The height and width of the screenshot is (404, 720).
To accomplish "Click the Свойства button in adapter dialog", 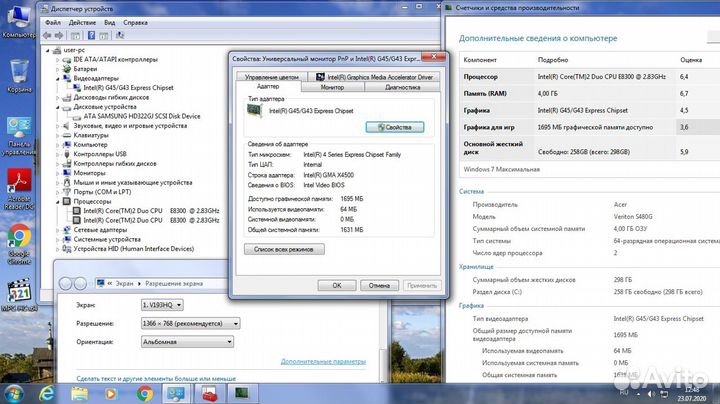I will click(395, 127).
